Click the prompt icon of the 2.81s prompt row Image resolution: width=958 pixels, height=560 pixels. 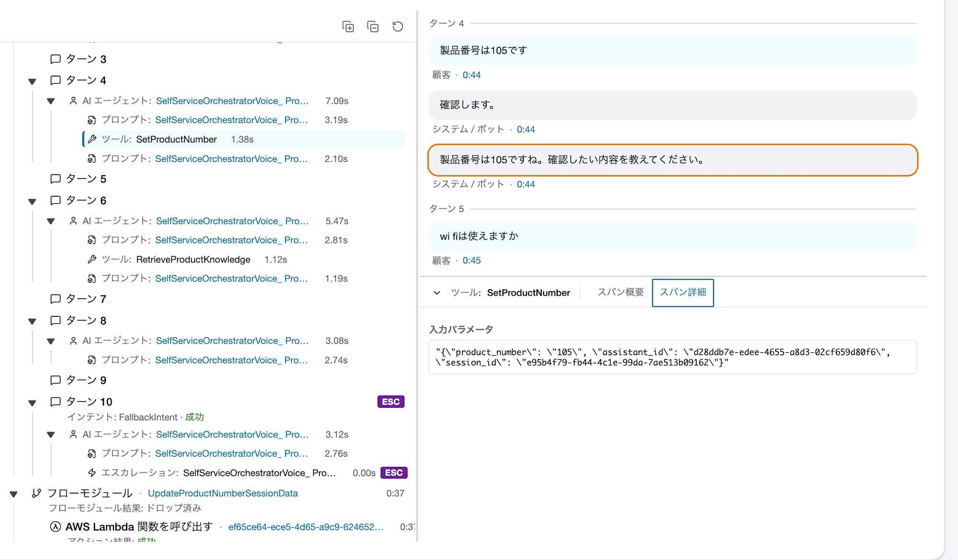[x=91, y=240]
